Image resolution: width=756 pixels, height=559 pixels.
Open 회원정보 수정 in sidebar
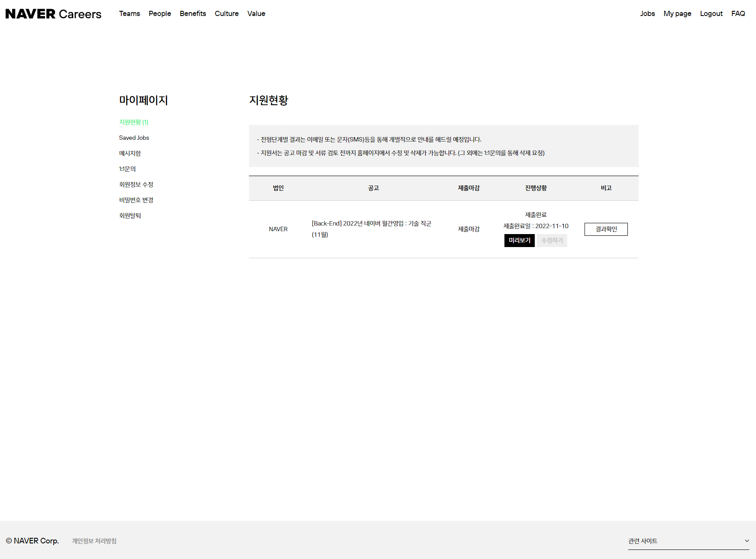tap(136, 184)
